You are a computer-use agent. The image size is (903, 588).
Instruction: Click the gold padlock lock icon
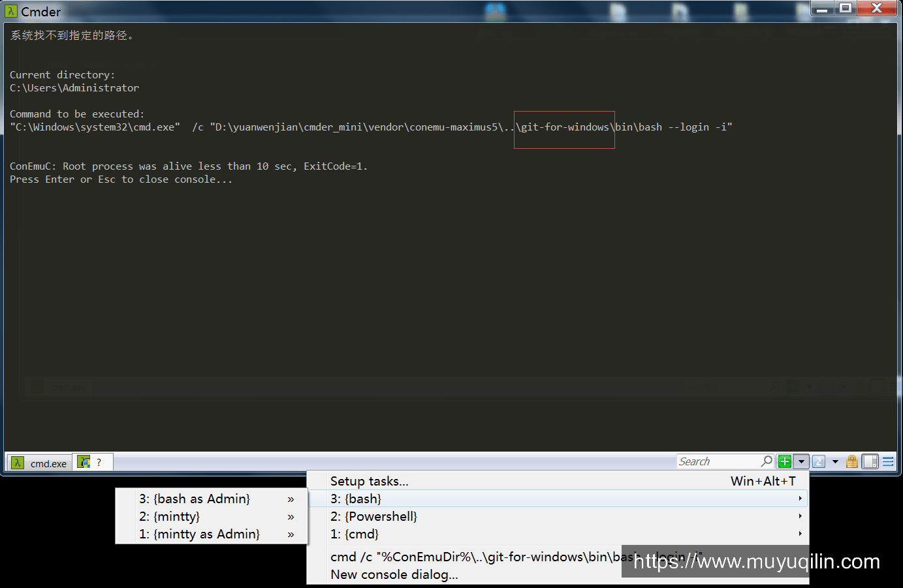pyautogui.click(x=852, y=461)
